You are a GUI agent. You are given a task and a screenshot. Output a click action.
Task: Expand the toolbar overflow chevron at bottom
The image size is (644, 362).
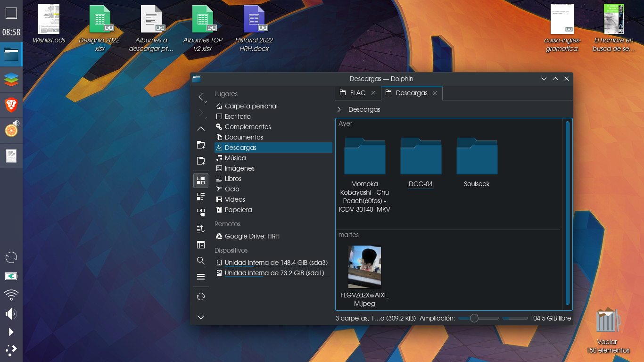click(x=201, y=317)
